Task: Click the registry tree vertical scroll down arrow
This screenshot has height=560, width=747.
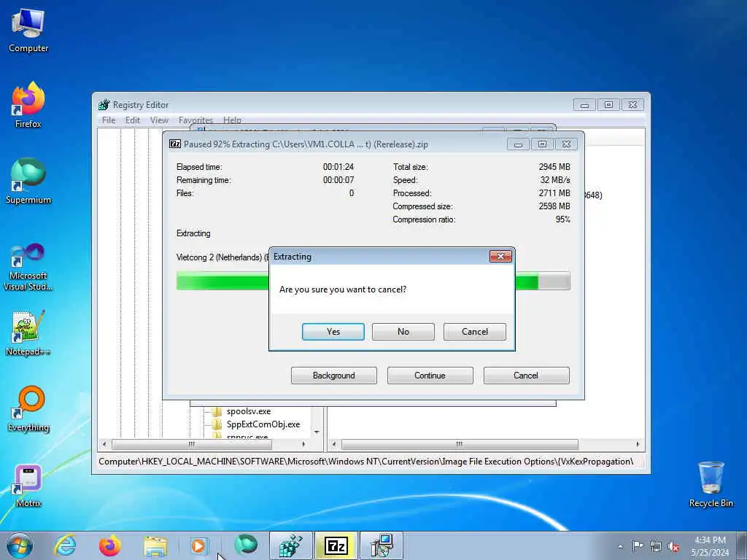Action: click(x=317, y=432)
